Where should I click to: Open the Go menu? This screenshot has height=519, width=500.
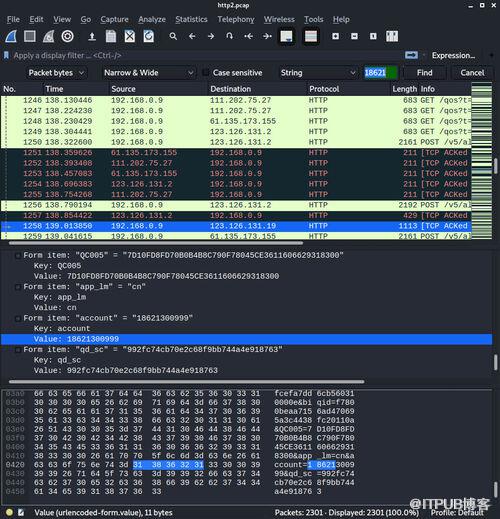point(86,19)
